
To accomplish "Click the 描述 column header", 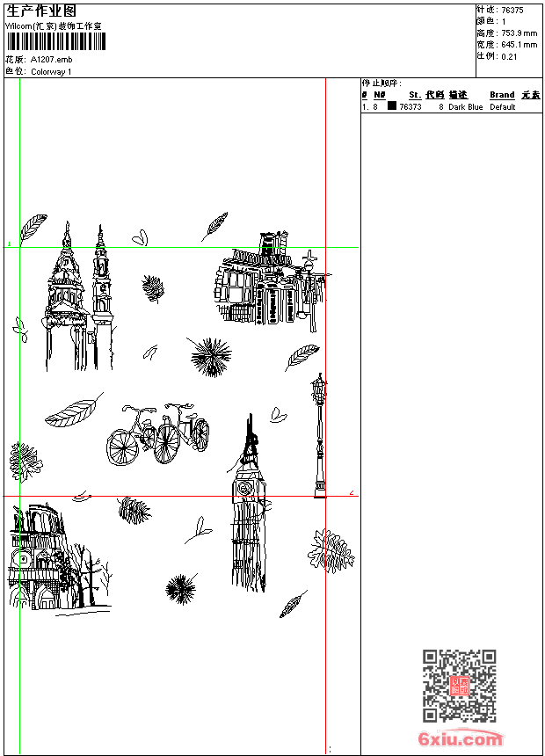I will (x=458, y=95).
